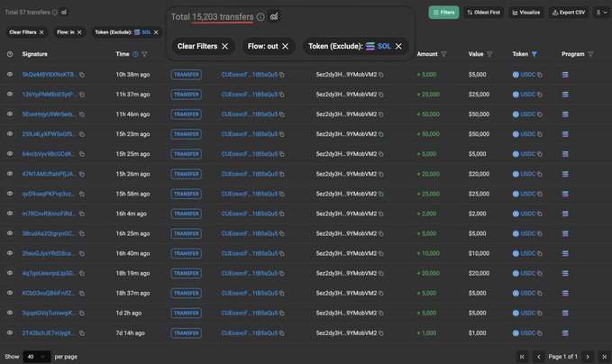The height and width of the screenshot is (364, 612).
Task: Toggle eye icon on the 11h 37m ago row
Action: coord(10,94)
